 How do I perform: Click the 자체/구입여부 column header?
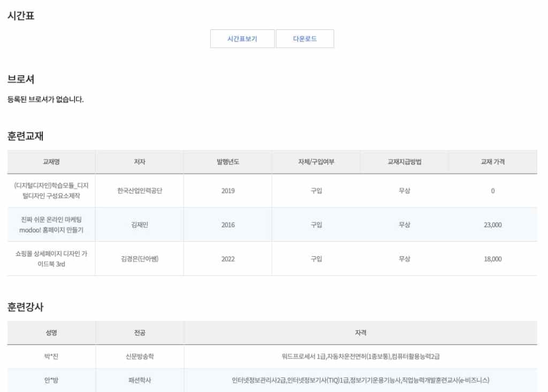[x=316, y=162]
